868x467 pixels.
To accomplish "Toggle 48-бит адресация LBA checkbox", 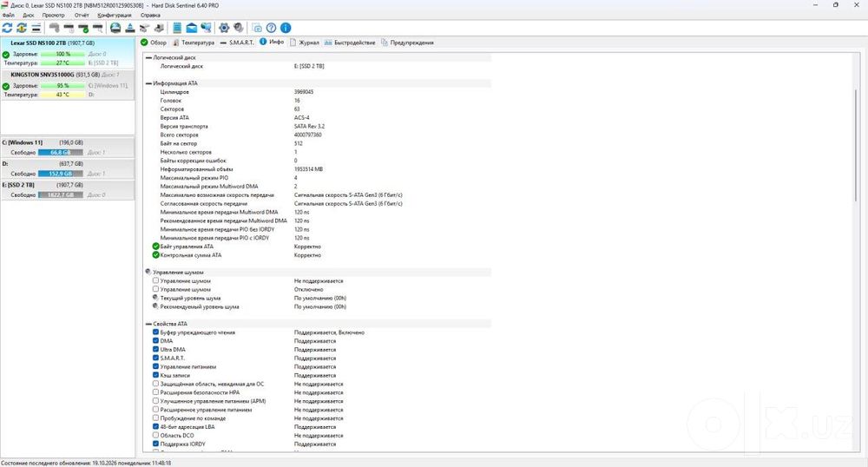I will point(155,426).
